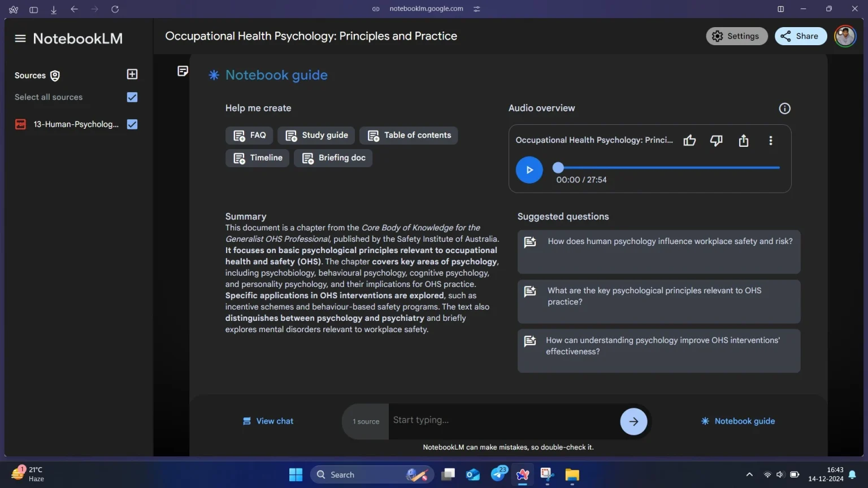Open the notes panel icon beside Notebook guide

pos(183,71)
